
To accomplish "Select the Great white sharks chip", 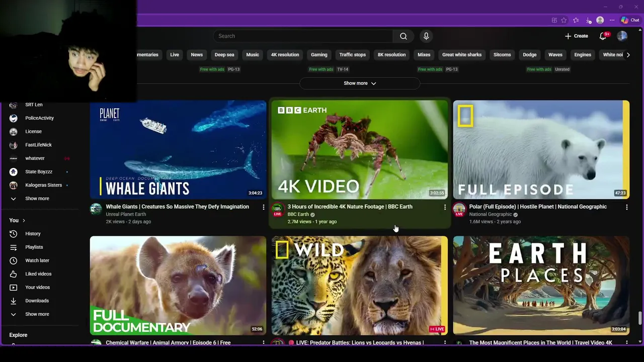I will point(462,55).
